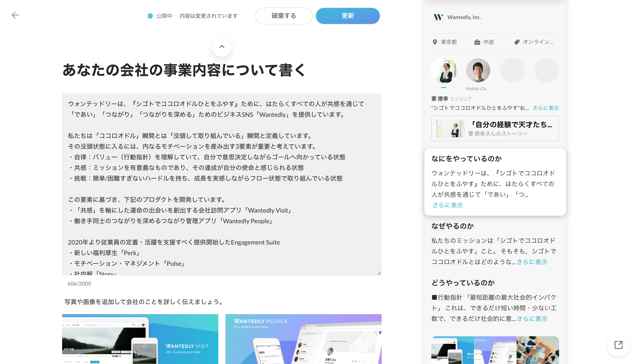Show more of 要 徳幸's profile text

point(545,108)
